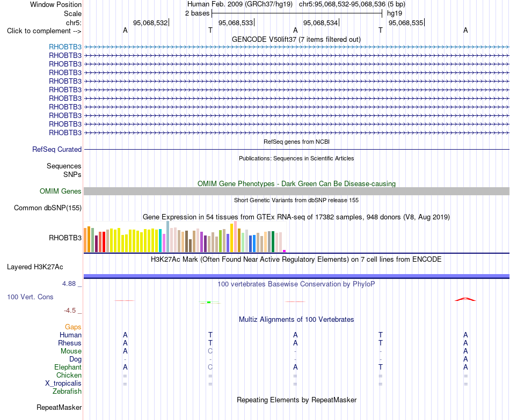
Task: Click 'RefSeq genes from NCBI' title
Action: click(x=296, y=142)
